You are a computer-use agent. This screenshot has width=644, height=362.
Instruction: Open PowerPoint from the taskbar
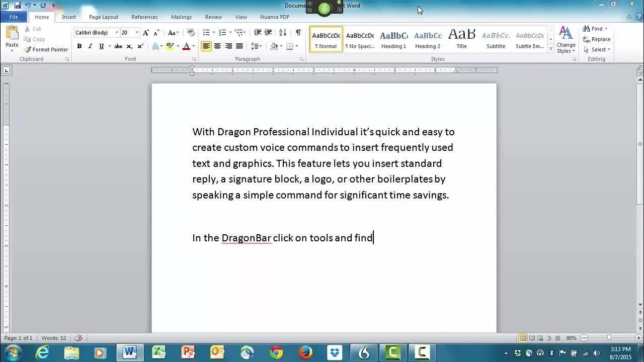pos(188,352)
